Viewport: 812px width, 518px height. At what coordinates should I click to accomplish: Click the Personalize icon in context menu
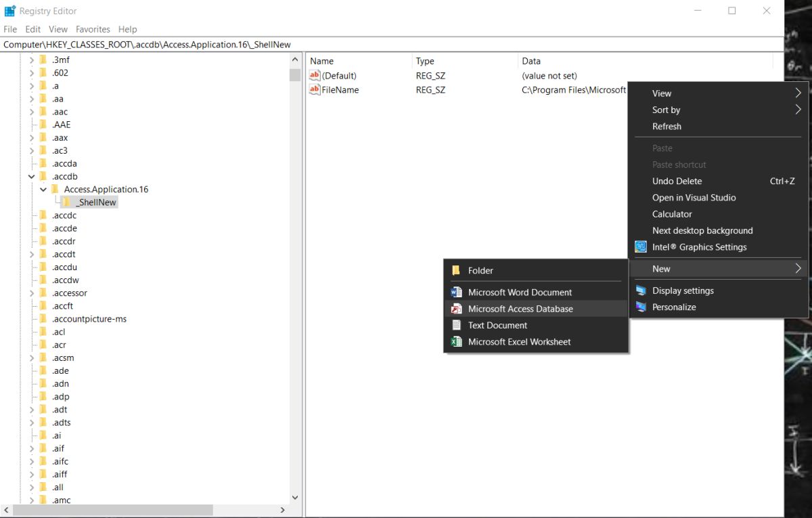point(641,307)
